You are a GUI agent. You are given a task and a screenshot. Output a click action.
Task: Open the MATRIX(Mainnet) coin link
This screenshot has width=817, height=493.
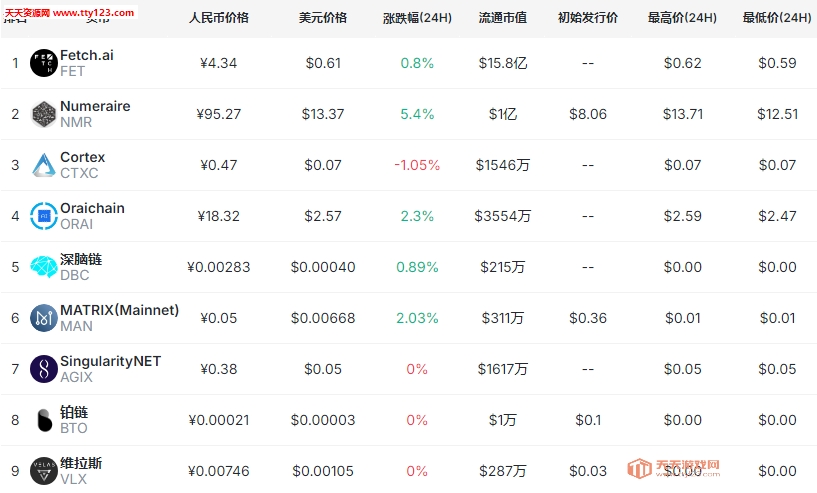[119, 310]
